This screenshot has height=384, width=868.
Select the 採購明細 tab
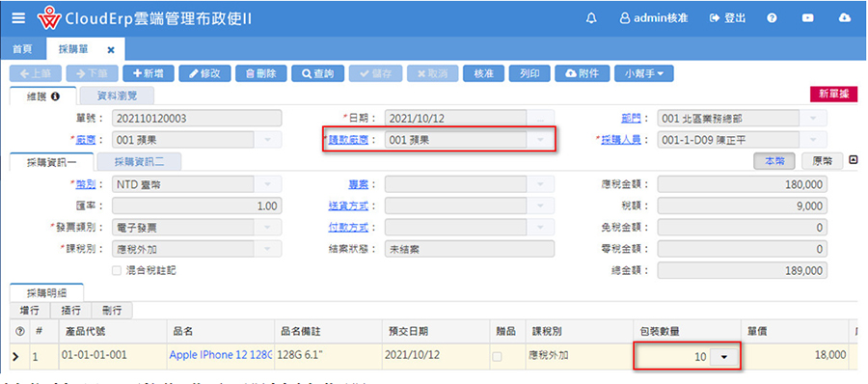tap(47, 292)
